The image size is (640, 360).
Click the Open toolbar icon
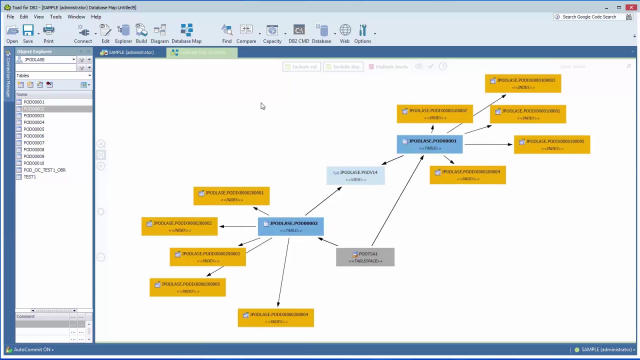12,33
